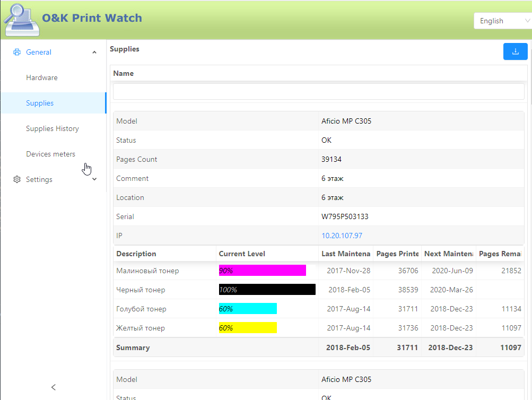Click the black toner 100% level bar
The width and height of the screenshot is (532, 400).
click(x=267, y=290)
